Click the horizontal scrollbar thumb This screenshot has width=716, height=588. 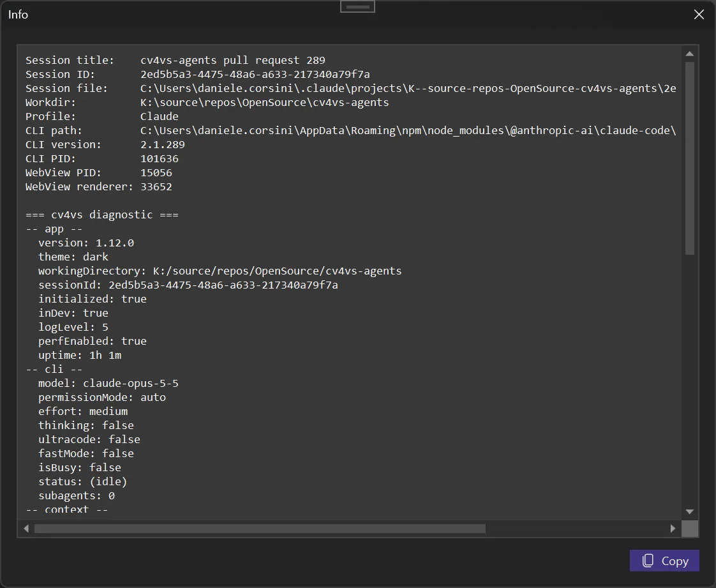pyautogui.click(x=260, y=529)
